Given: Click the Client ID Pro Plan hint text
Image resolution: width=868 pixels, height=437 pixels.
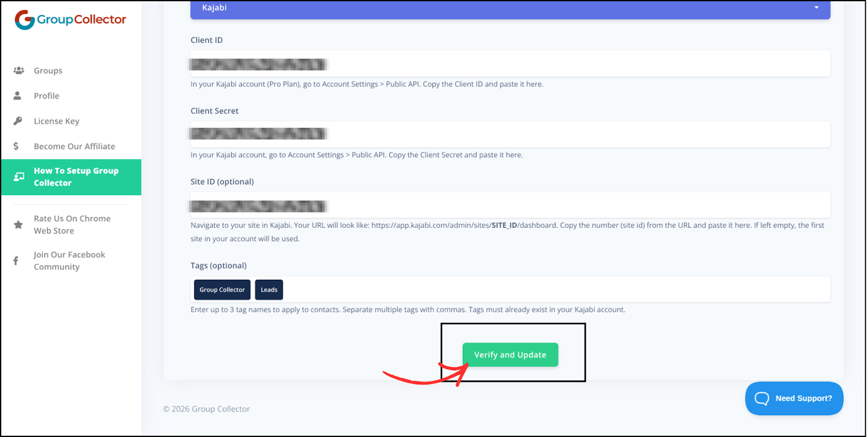Looking at the screenshot, I should pos(367,84).
